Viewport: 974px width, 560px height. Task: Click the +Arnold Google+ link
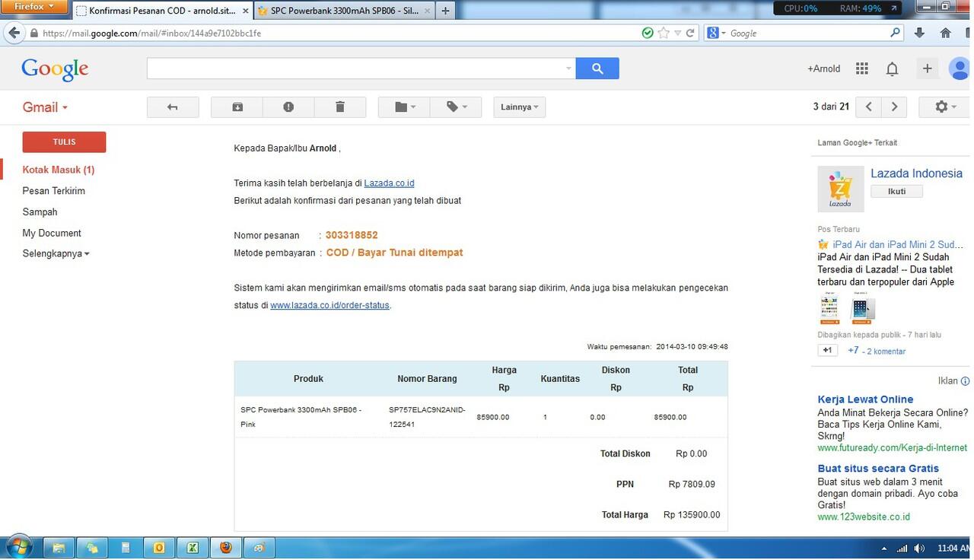coord(824,68)
